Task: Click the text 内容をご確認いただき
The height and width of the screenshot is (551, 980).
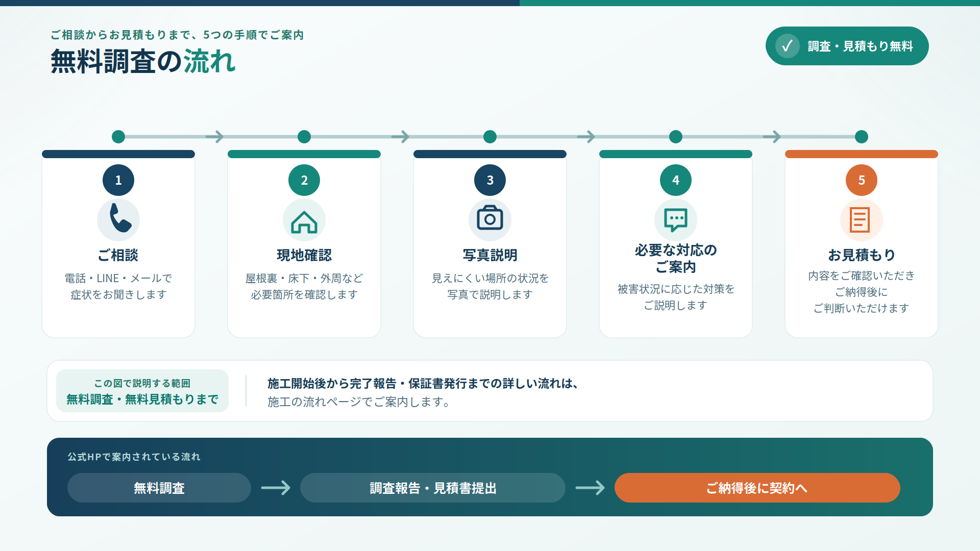Action: click(862, 275)
